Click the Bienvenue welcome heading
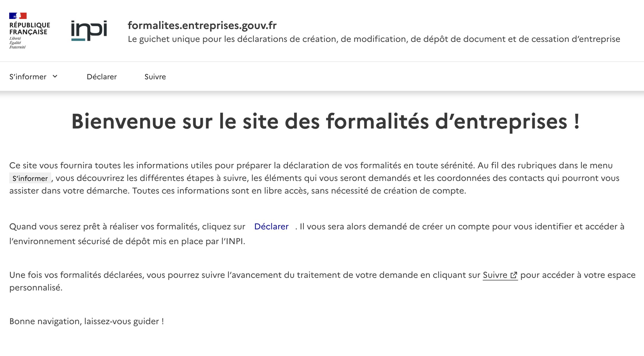The image size is (644, 356). pyautogui.click(x=325, y=121)
